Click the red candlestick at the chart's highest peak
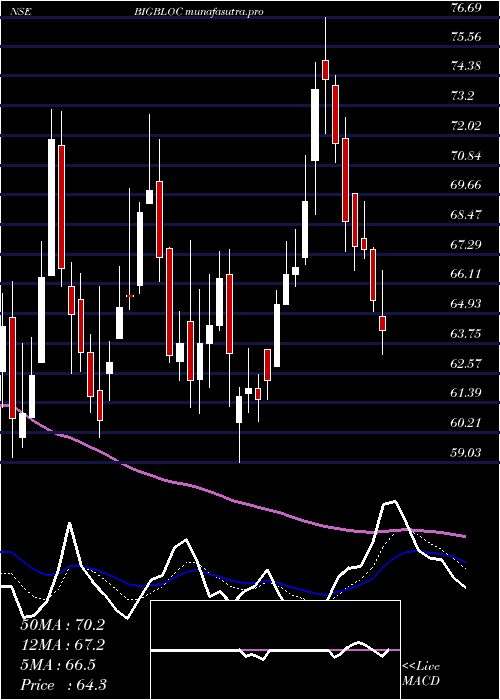This screenshot has height=700, width=500. (325, 70)
